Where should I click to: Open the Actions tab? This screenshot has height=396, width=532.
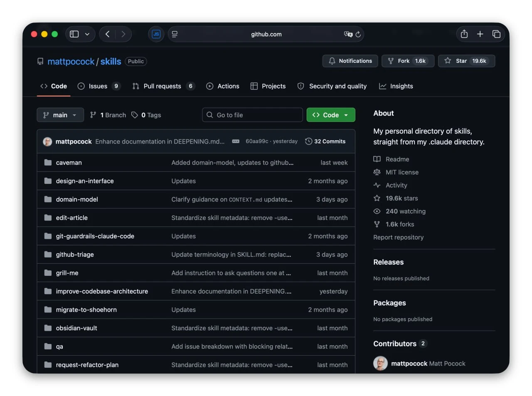tap(223, 86)
